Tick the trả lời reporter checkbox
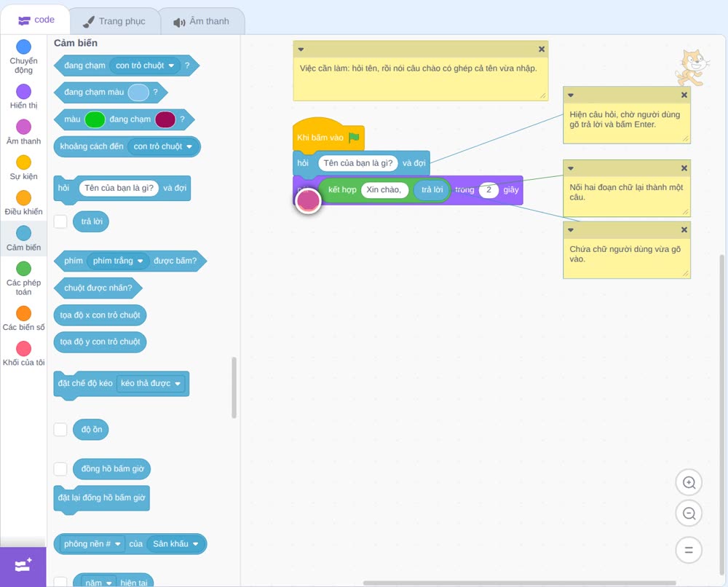Image resolution: width=728 pixels, height=587 pixels. coord(60,221)
